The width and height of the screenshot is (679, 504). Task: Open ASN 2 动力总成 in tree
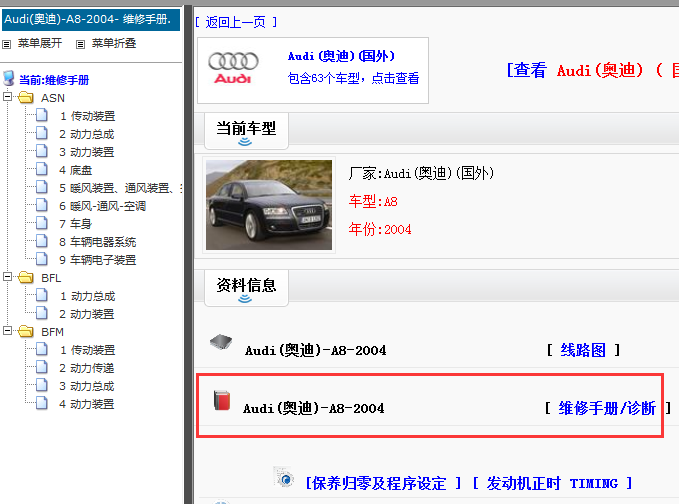click(x=87, y=134)
